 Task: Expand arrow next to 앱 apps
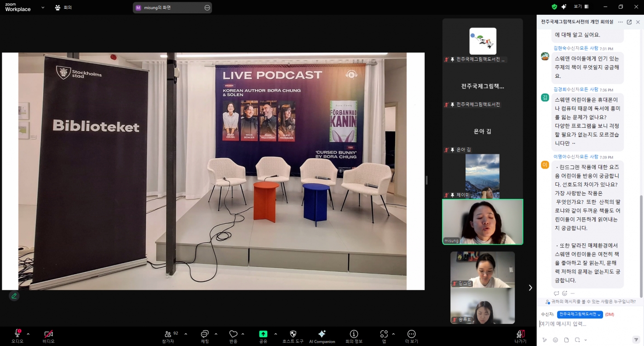point(393,334)
